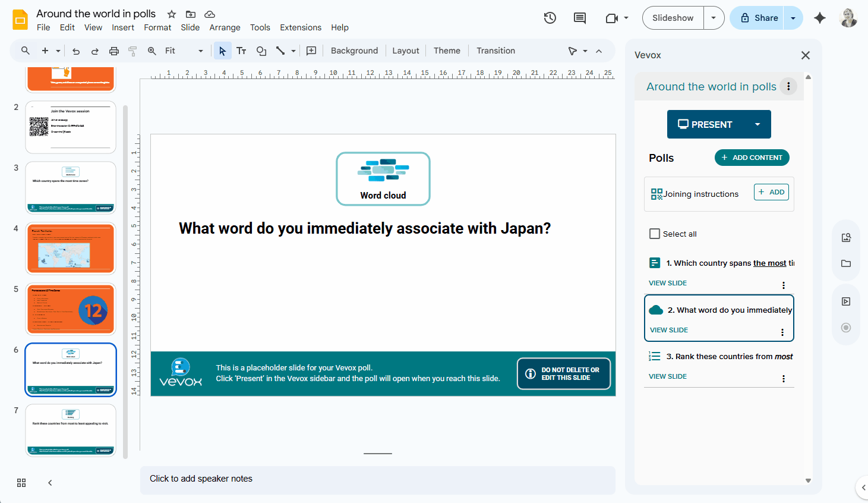868x503 pixels.
Task: Switch to the Transition panel
Action: point(495,51)
